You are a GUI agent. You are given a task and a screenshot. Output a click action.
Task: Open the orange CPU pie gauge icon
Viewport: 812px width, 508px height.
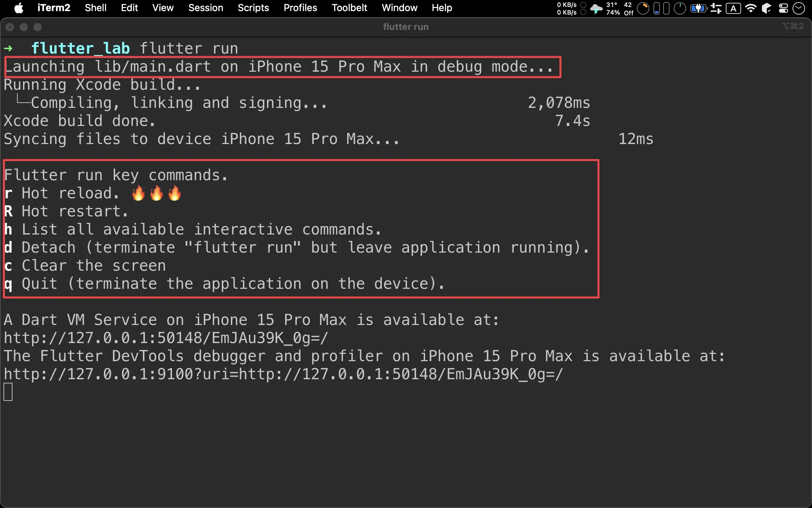[643, 8]
